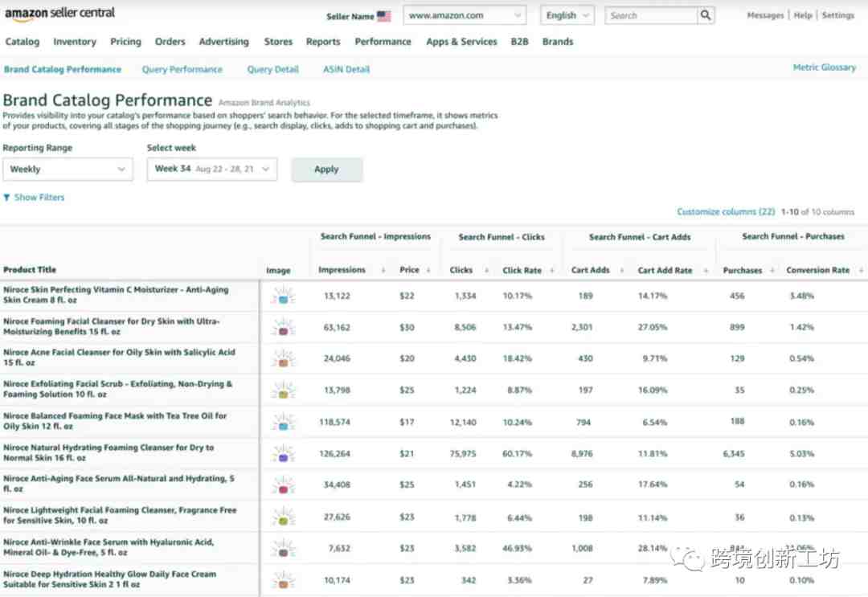
Task: Open Deep Hydration Face Cream image
Action: click(x=283, y=580)
